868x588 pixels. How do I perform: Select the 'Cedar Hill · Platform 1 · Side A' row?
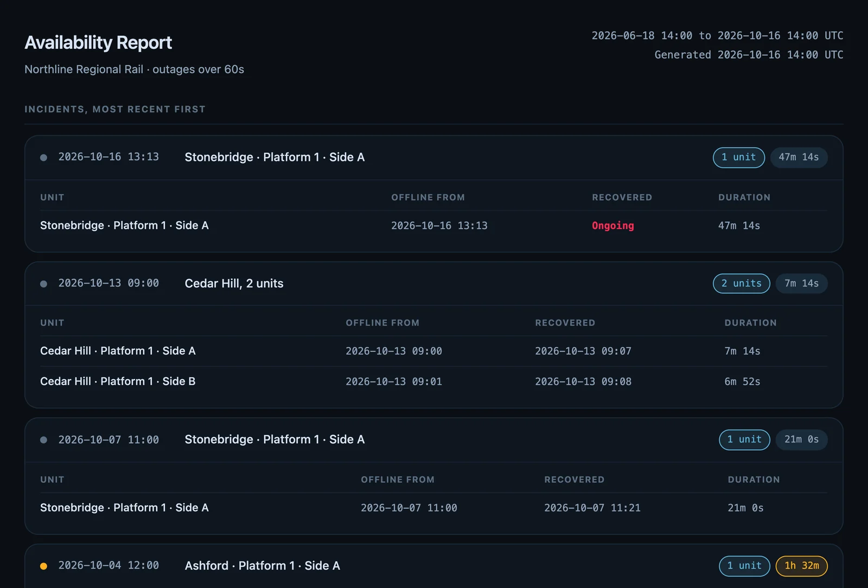(x=434, y=351)
